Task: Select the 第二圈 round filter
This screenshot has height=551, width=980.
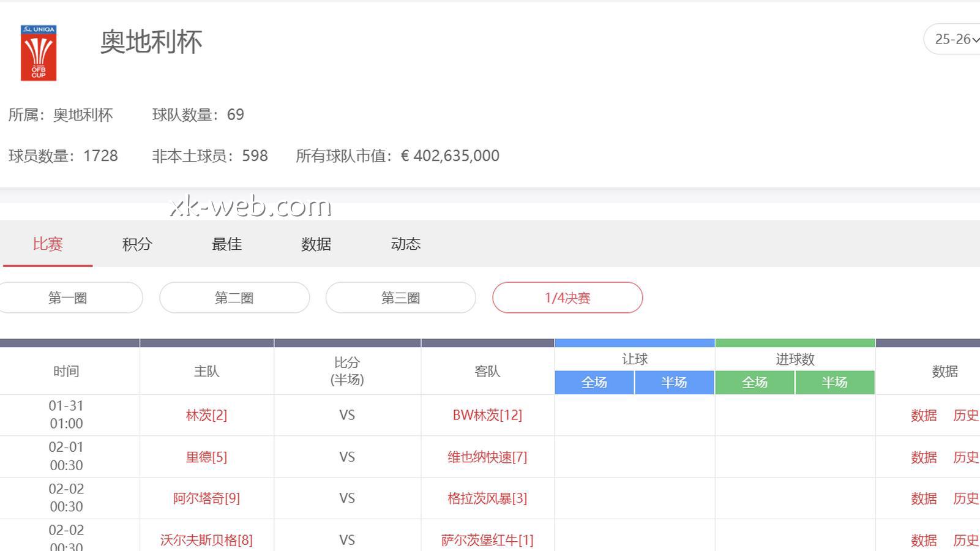Action: [x=234, y=298]
